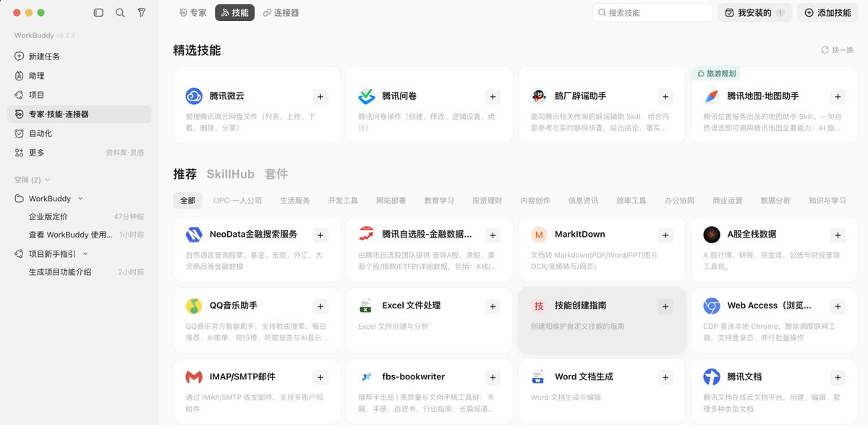Refresh featured skills with 换一换
868x425 pixels.
pos(837,50)
